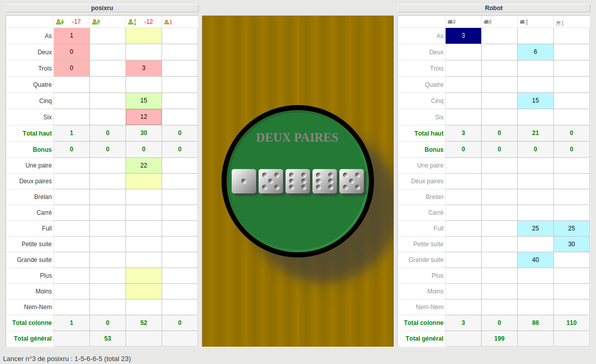Score in yellow Deux paires cell
Screen dimensions: 596x364
pyautogui.click(x=144, y=181)
